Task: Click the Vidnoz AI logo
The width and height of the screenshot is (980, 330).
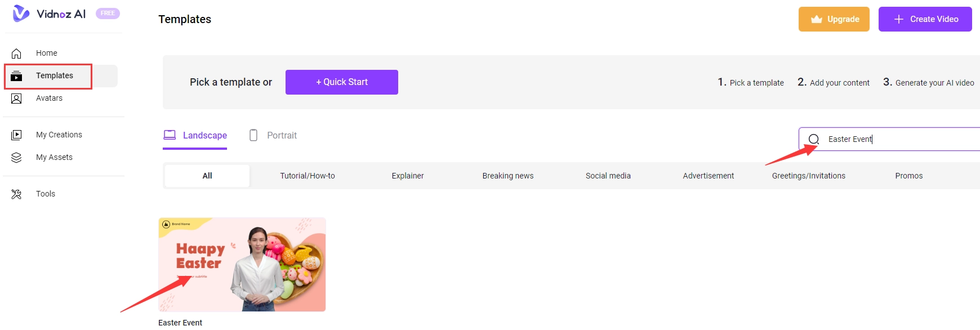Action: (50, 14)
